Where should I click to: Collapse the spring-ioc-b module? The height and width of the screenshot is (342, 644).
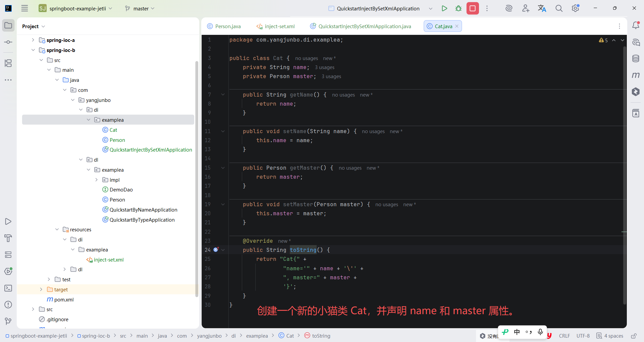tap(33, 50)
